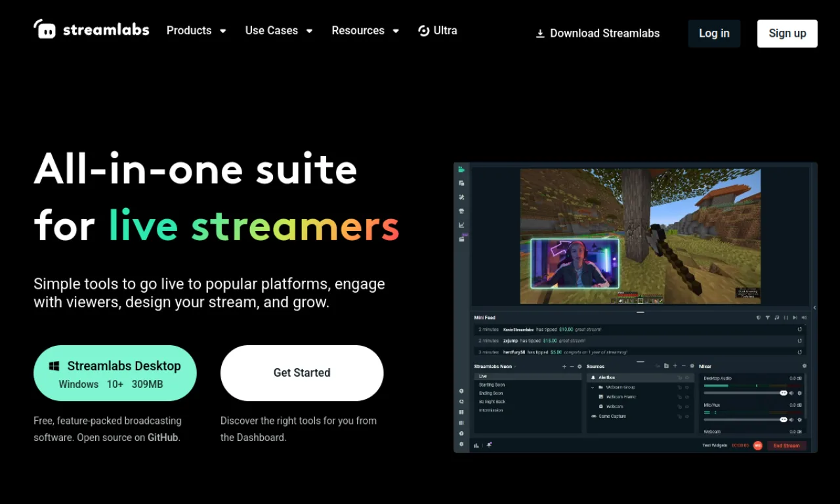Click the red REC button
Image resolution: width=840 pixels, height=504 pixels.
(x=758, y=446)
